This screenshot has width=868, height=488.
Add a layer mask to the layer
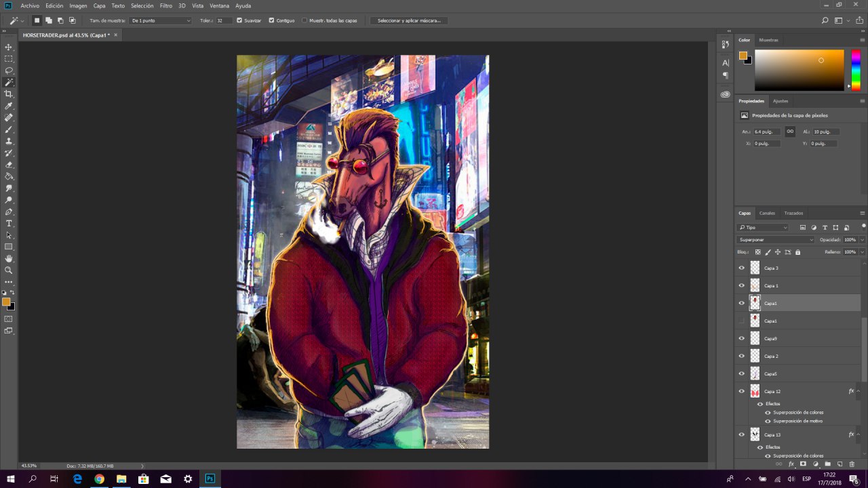click(803, 464)
